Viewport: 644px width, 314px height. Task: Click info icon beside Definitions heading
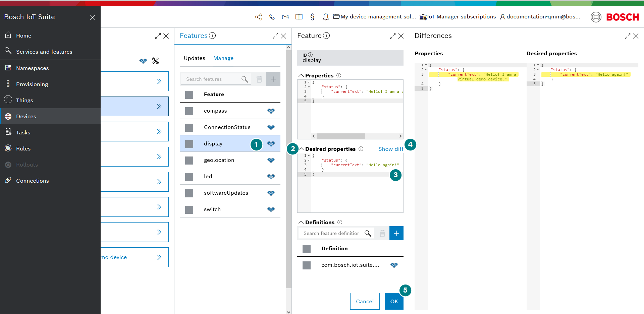(340, 222)
